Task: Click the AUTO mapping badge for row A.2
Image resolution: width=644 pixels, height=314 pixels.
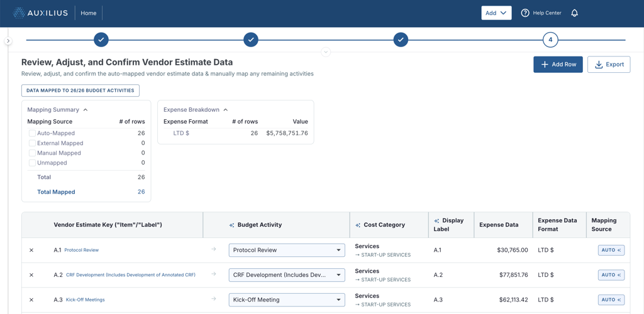Action: [611, 275]
